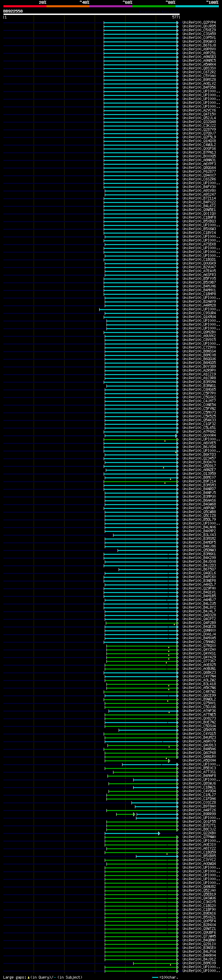222x980 pixels.
Task: Select the UniRef100_Q5DNW3 label
Action: click(199, 550)
